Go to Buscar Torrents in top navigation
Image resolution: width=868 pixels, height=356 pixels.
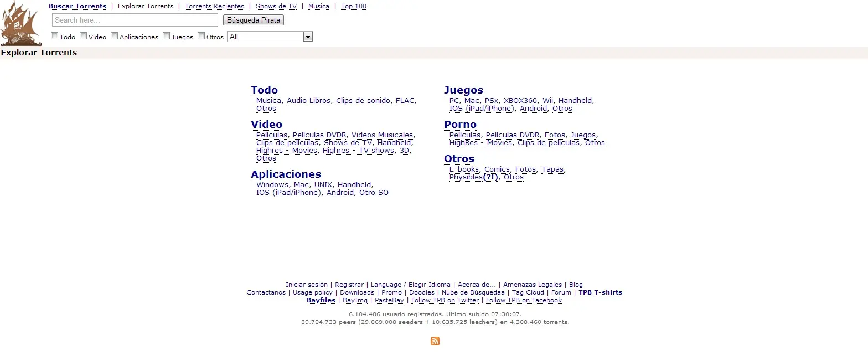tap(77, 7)
